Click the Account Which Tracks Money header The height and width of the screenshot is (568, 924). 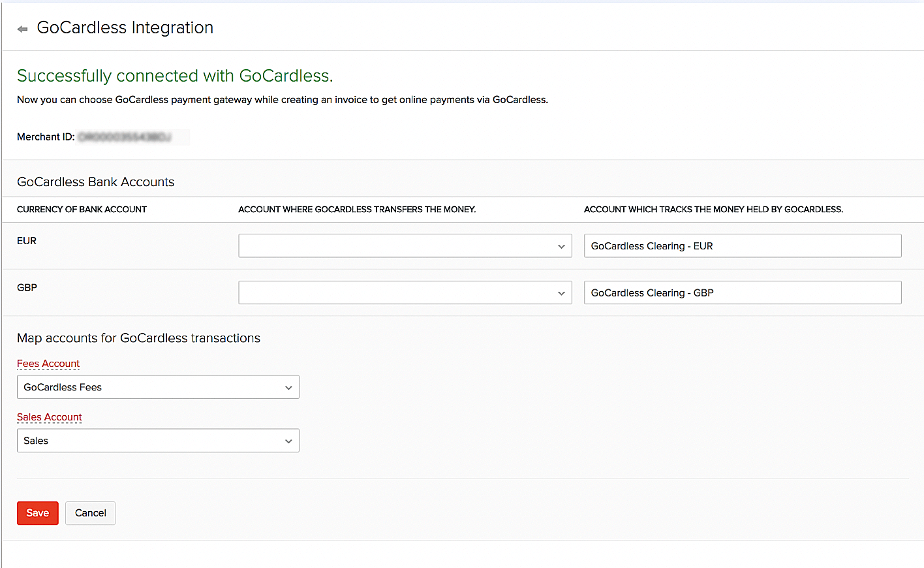pyautogui.click(x=713, y=210)
